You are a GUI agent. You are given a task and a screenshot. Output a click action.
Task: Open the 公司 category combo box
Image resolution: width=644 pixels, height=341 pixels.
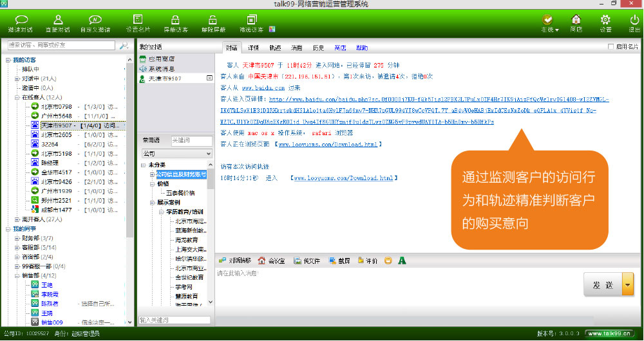(176, 154)
